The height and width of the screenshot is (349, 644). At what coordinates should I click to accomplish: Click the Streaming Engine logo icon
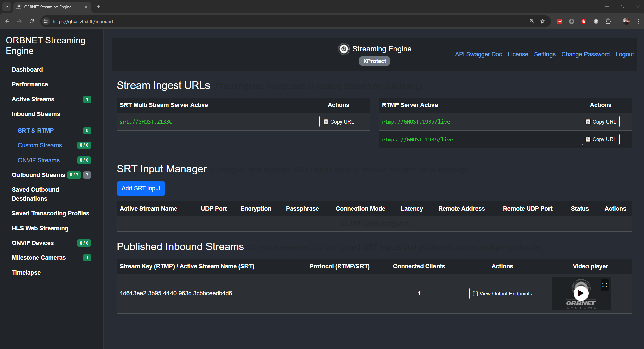(344, 49)
